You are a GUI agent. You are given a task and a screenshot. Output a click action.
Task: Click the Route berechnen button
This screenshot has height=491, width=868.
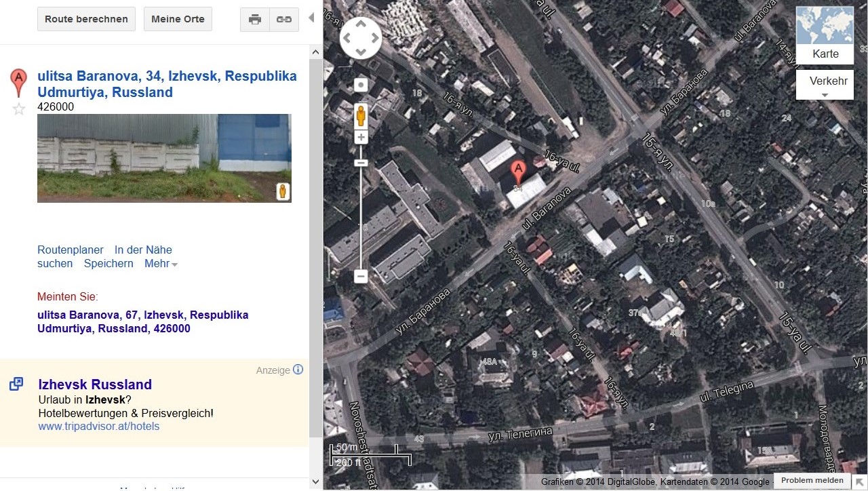click(86, 19)
